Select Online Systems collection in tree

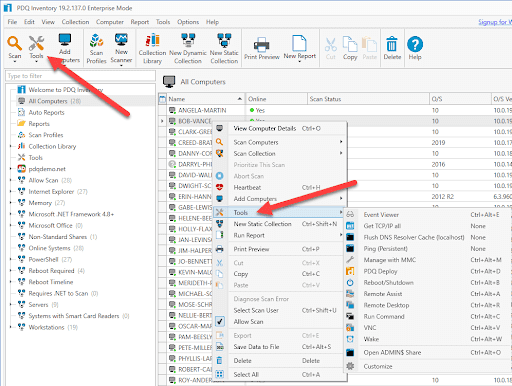[49, 248]
